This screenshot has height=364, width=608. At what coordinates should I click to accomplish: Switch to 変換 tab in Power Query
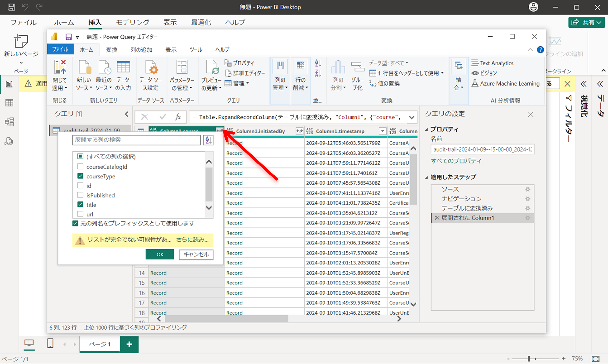pyautogui.click(x=112, y=50)
